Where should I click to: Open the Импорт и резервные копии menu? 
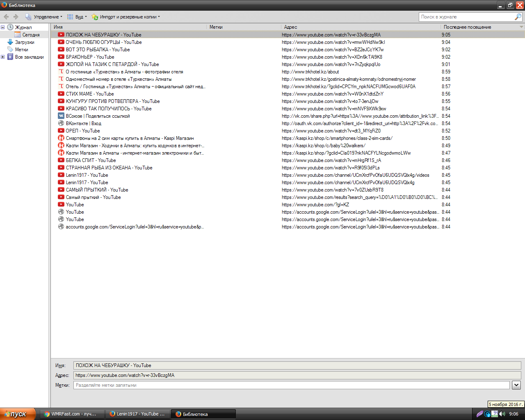tap(126, 17)
